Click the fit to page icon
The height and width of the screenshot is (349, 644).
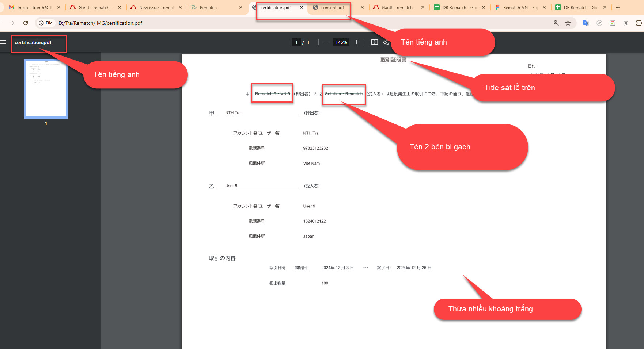pos(374,42)
